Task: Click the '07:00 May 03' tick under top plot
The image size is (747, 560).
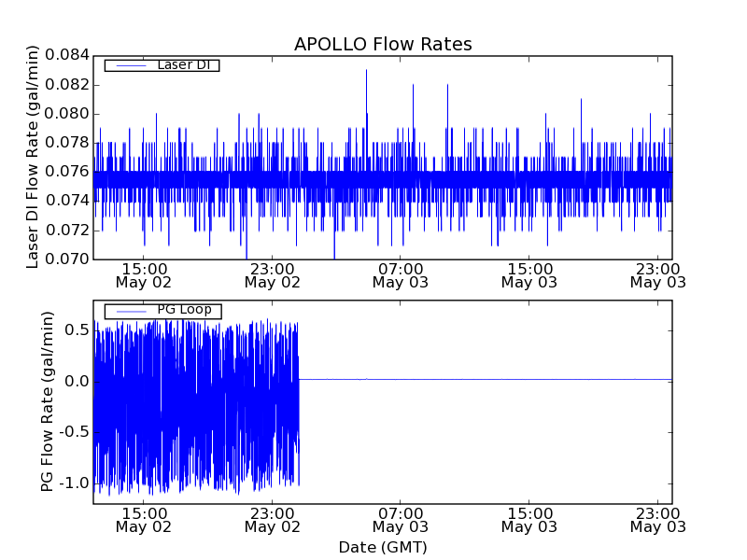Action: click(401, 274)
